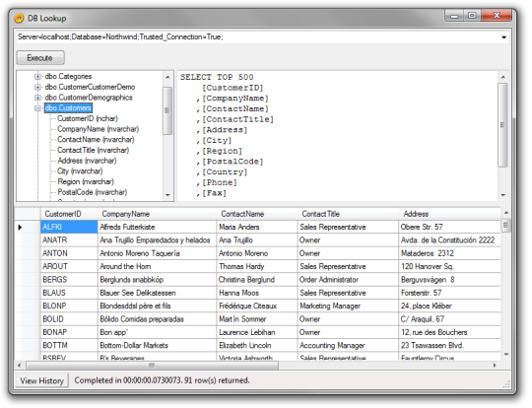Click results horizontal scroll left arrow

pos(20,366)
